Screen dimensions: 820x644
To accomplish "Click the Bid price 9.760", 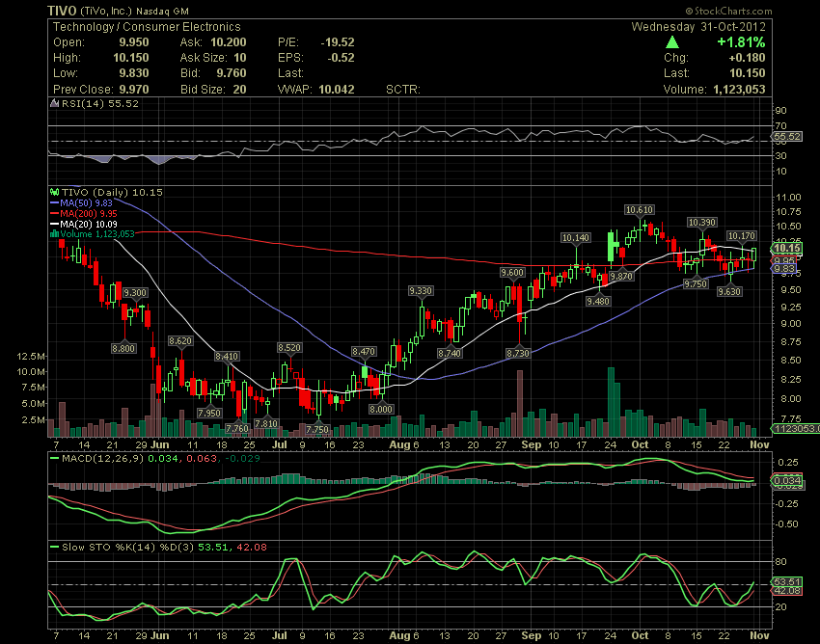I will 232,73.
